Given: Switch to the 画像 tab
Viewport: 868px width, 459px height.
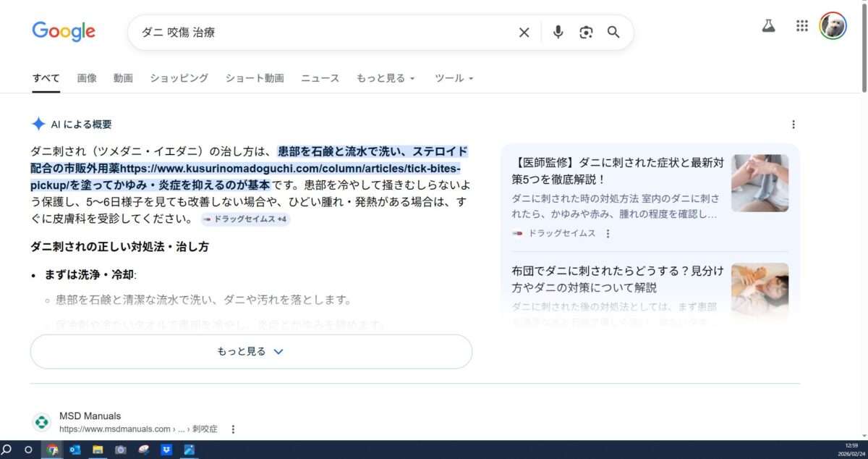Looking at the screenshot, I should point(87,78).
